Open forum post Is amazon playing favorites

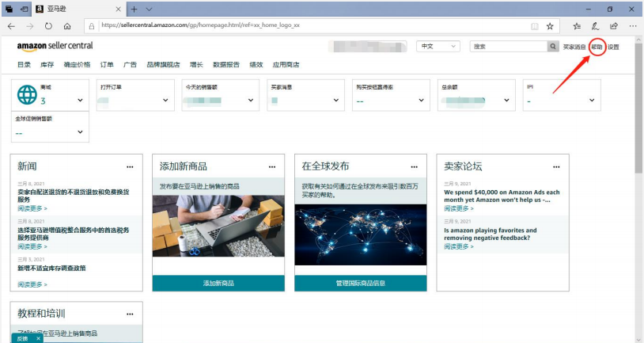(x=490, y=234)
